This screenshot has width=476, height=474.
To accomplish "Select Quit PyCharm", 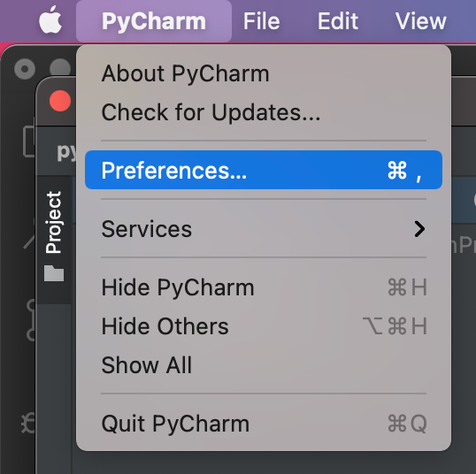I will point(264,424).
